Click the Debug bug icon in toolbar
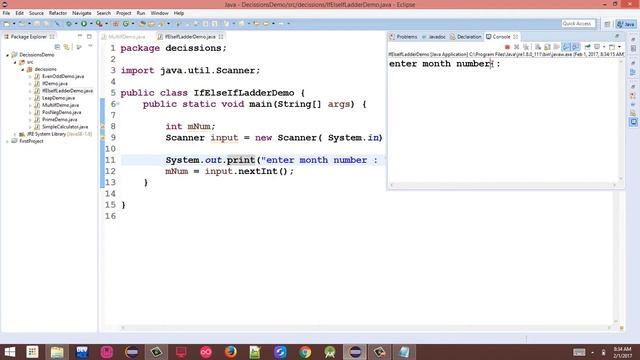Screen dimensions: 640x360 69,24
